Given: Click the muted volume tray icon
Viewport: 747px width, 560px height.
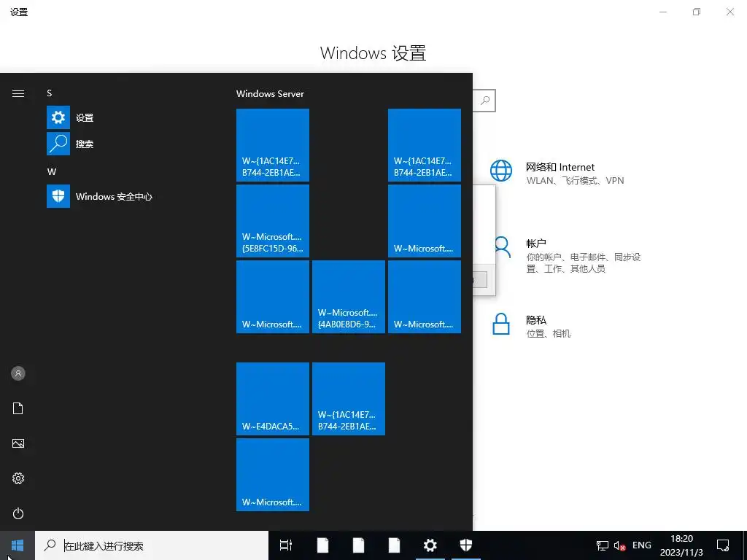Looking at the screenshot, I should pyautogui.click(x=620, y=545).
